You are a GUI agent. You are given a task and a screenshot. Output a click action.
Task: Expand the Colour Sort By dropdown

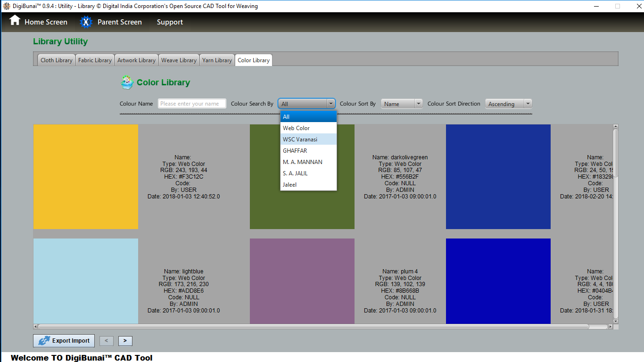pos(402,104)
